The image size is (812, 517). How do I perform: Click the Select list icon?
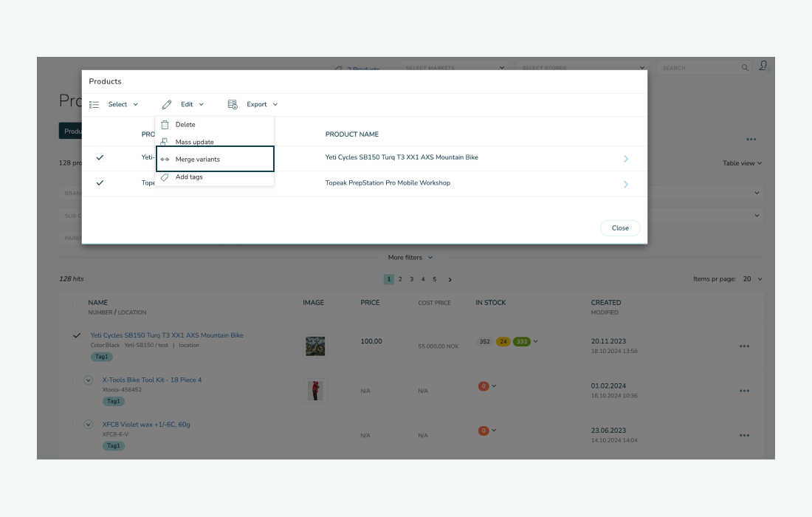coord(94,104)
